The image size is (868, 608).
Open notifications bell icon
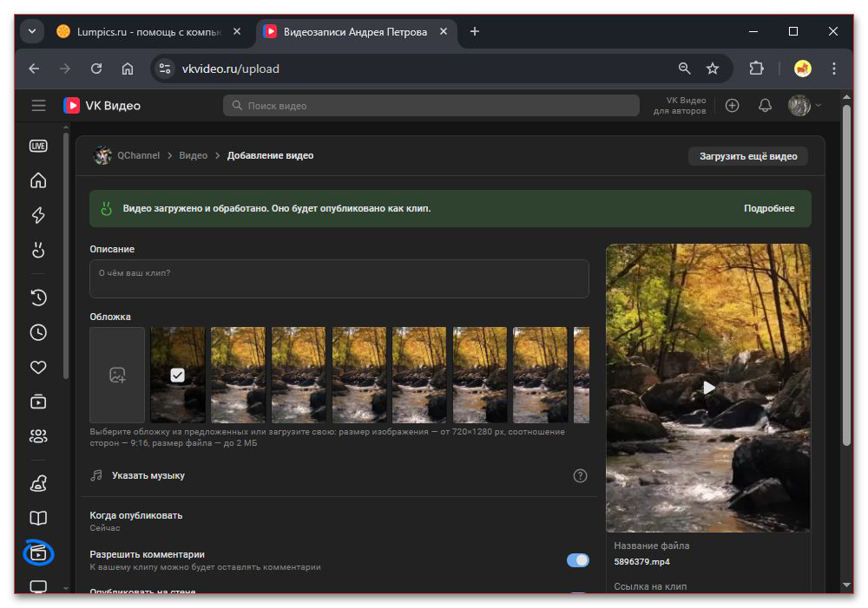[x=765, y=106]
